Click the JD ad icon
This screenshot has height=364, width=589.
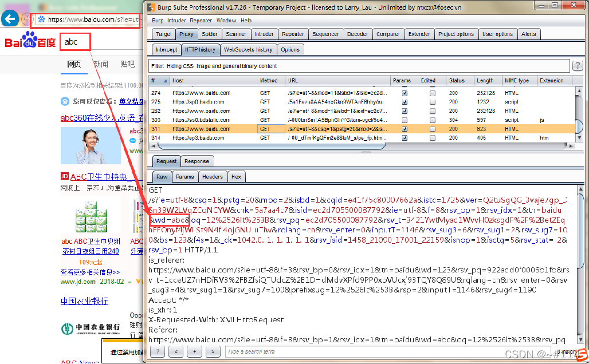click(65, 176)
